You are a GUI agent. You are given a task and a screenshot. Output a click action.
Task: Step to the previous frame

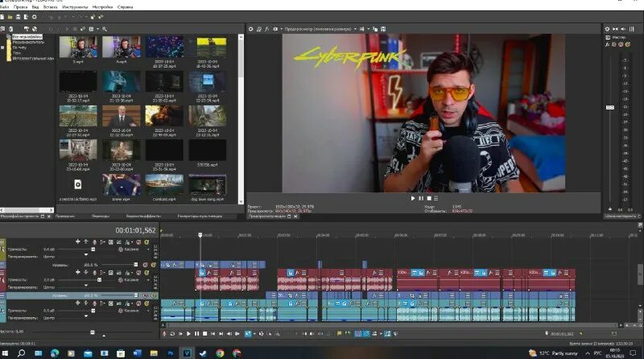coord(229,334)
